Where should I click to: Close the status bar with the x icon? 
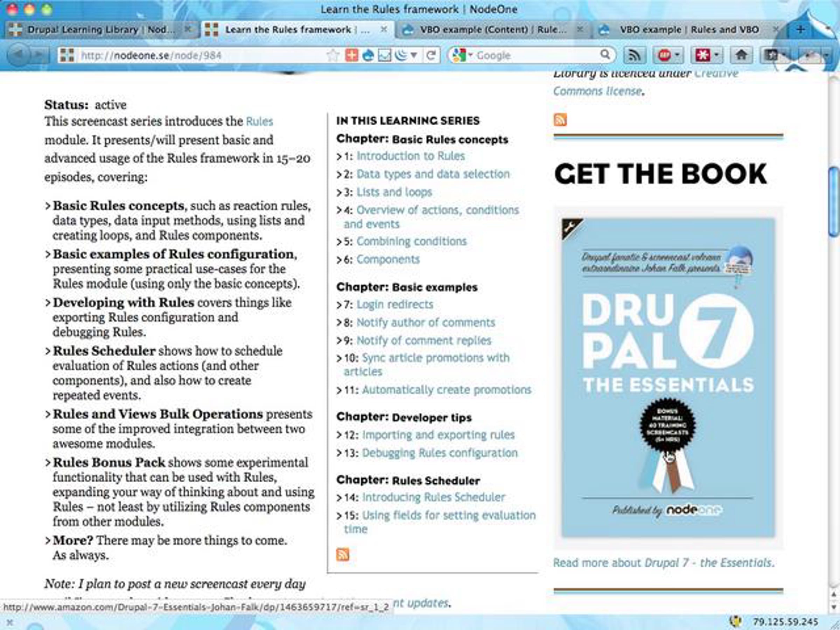10,622
